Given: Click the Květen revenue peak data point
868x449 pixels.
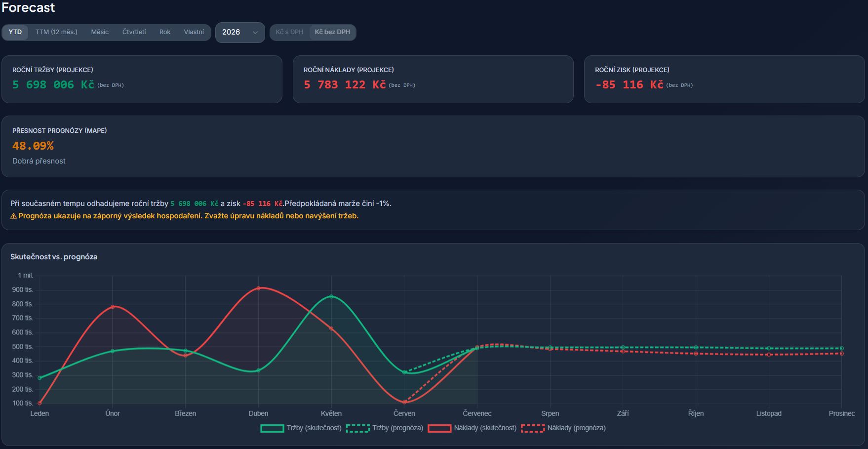Looking at the screenshot, I should (x=331, y=296).
